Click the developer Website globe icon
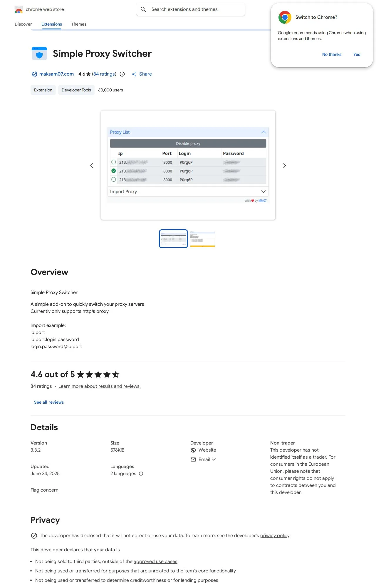This screenshot has width=376, height=588. (x=193, y=450)
